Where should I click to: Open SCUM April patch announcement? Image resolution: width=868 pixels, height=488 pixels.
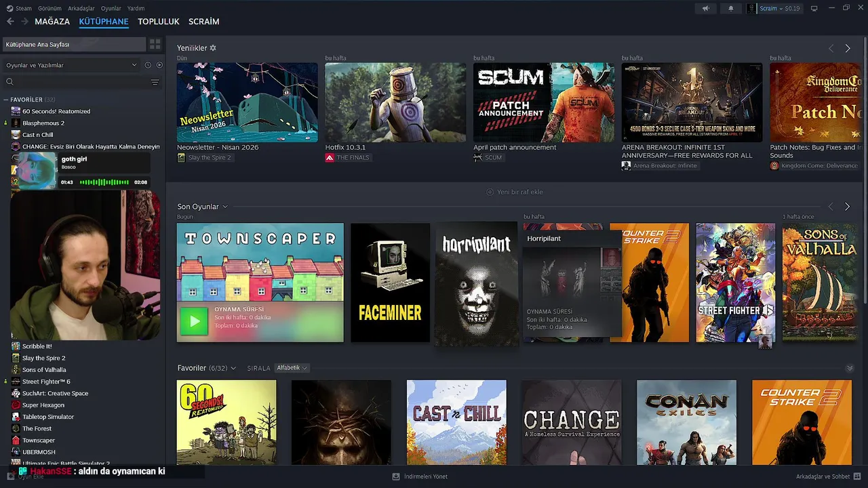(x=544, y=102)
